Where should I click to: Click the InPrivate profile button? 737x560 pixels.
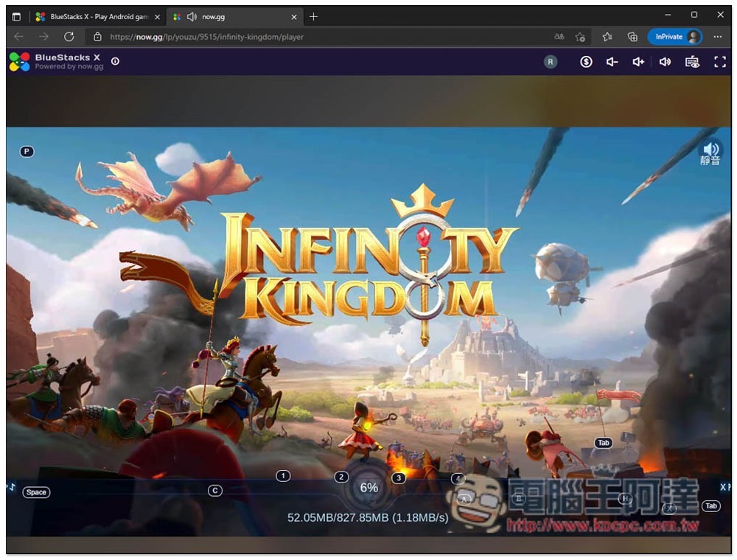click(x=674, y=37)
